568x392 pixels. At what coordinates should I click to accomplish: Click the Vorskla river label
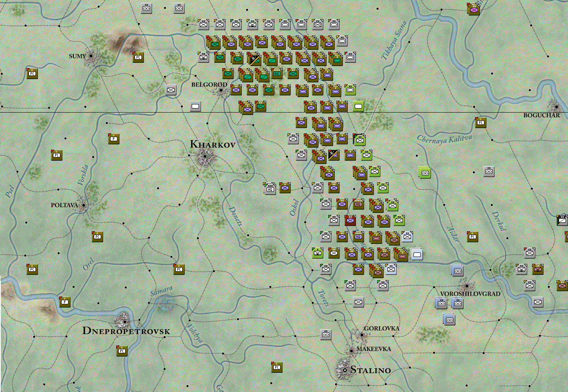tap(83, 175)
